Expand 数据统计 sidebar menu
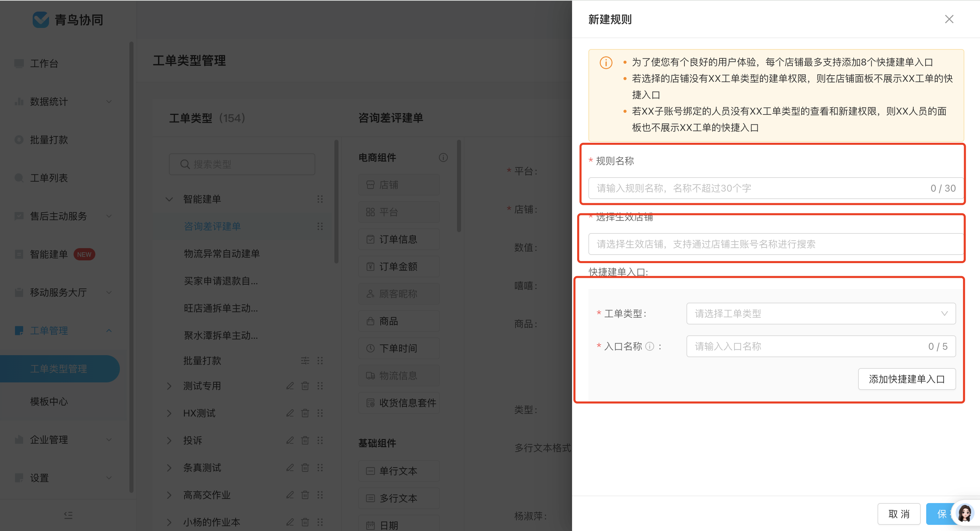 63,102
